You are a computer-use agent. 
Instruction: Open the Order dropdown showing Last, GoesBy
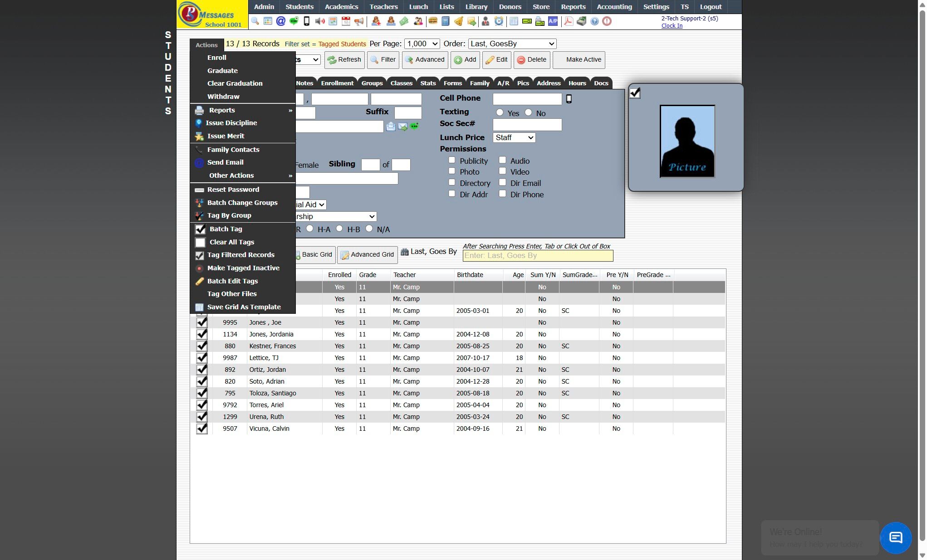coord(512,44)
